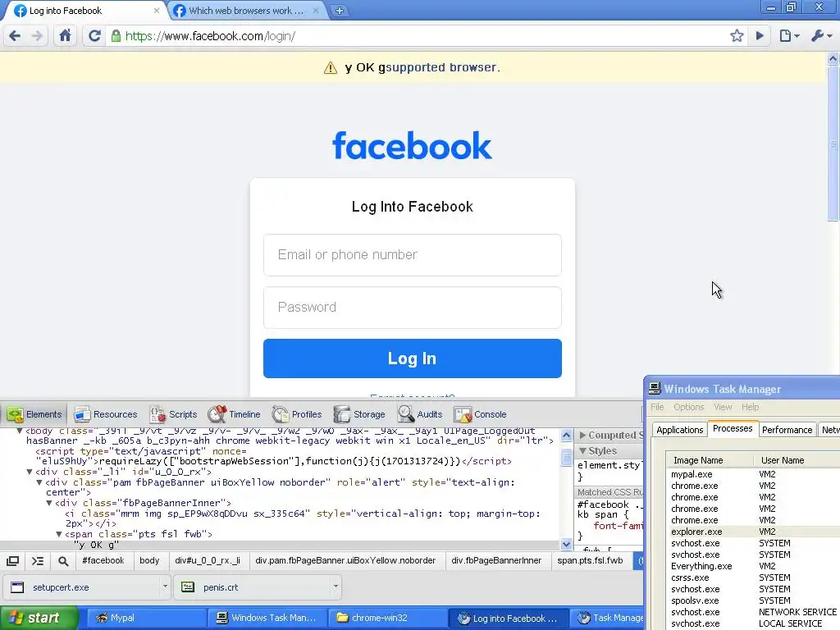Close the 'Log into Facebook' tab

click(157, 11)
